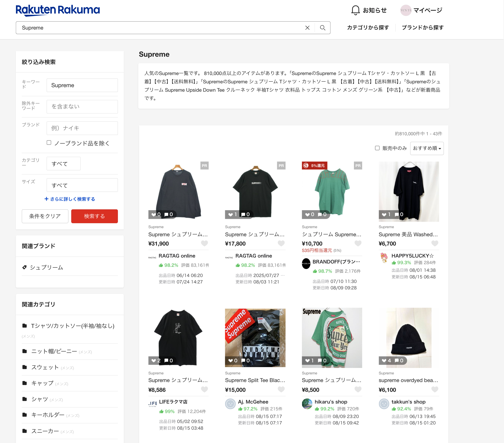Open the カテゴリー すべて dropdown
This screenshot has height=443, width=504.
[x=63, y=163]
